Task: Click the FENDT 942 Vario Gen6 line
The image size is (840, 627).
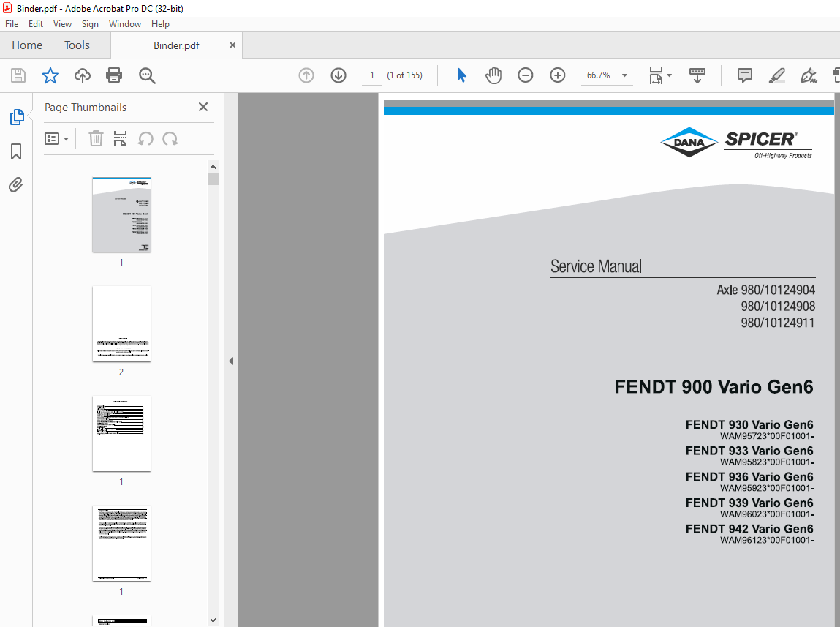Action: (749, 529)
